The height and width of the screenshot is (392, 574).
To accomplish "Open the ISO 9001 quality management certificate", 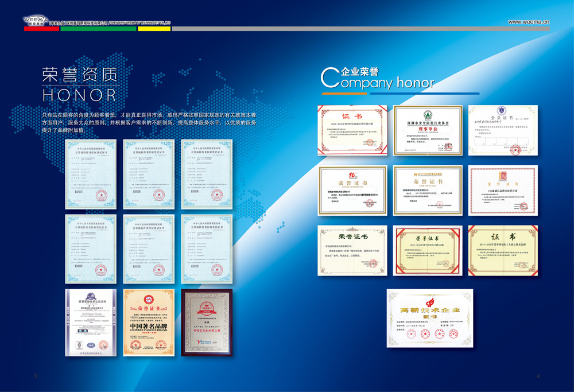I will (x=91, y=323).
